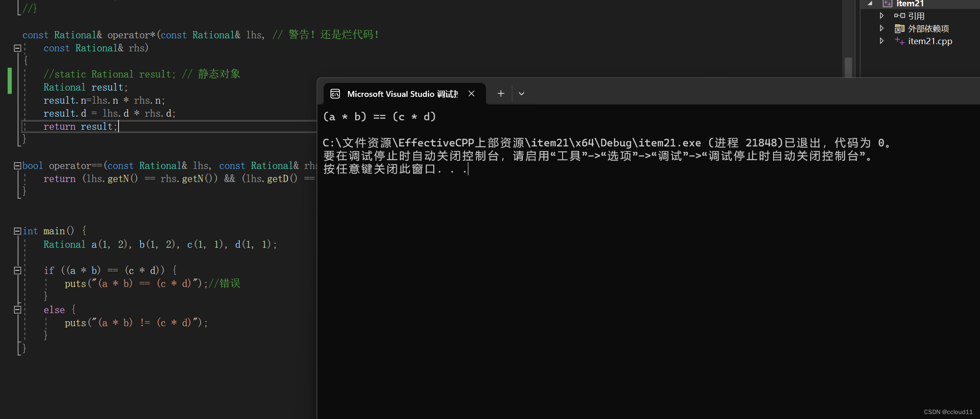Collapse the operator== function fold marker
Image resolution: width=980 pixels, height=419 pixels.
(18, 166)
